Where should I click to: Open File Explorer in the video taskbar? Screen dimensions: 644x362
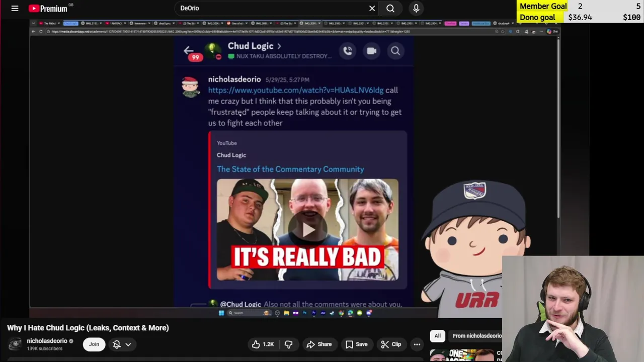286,313
